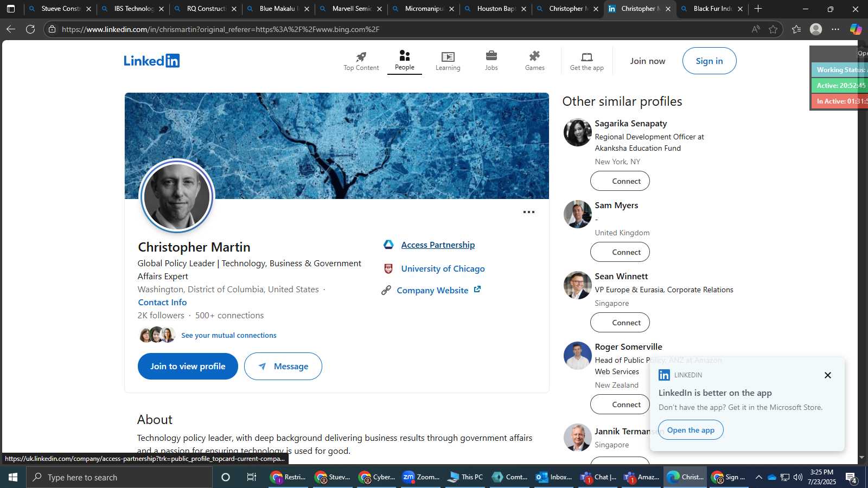Open the Company Website external link

[x=438, y=290]
